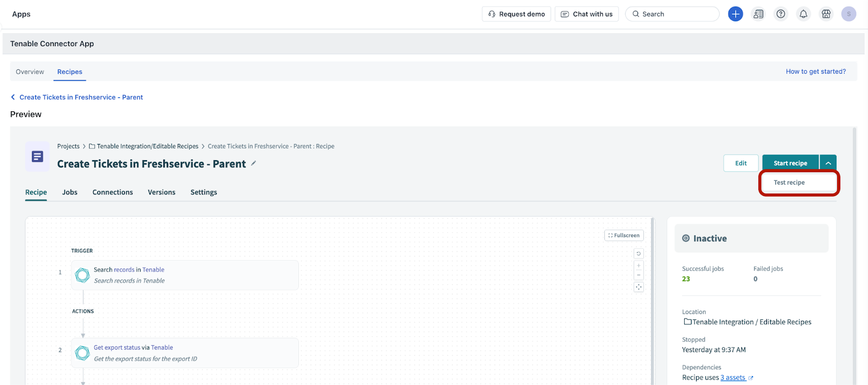
Task: Click the Start recipe button
Action: coord(790,163)
